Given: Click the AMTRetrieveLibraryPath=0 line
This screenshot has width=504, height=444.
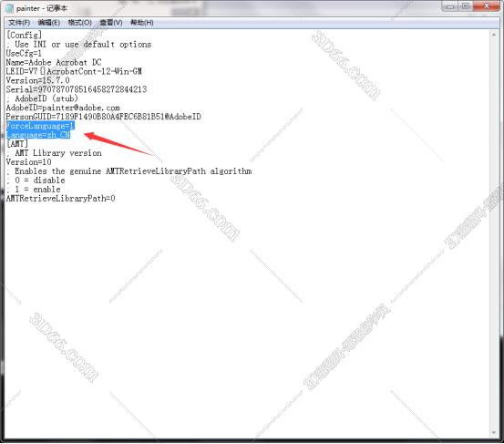Looking at the screenshot, I should (61, 199).
